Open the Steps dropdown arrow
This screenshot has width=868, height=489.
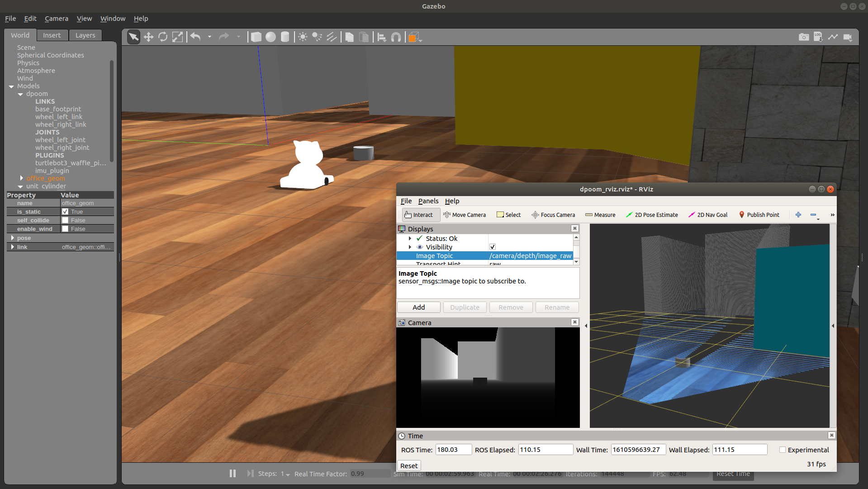pos(288,475)
